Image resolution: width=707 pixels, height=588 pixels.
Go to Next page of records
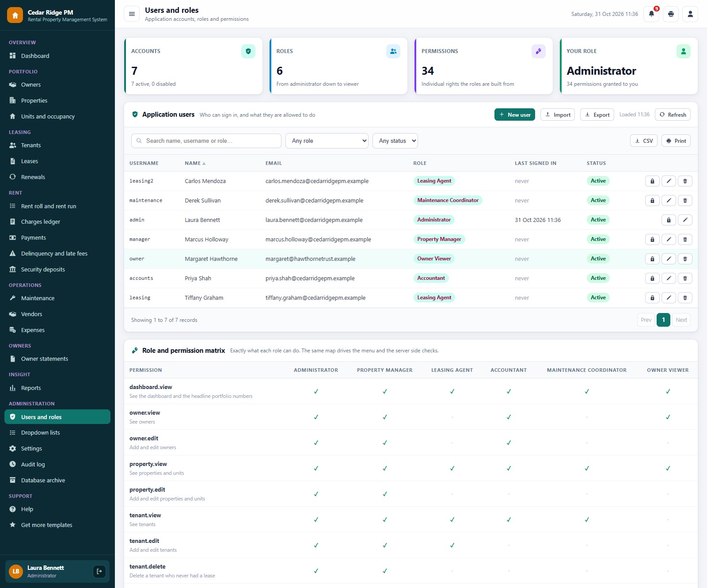tap(681, 320)
